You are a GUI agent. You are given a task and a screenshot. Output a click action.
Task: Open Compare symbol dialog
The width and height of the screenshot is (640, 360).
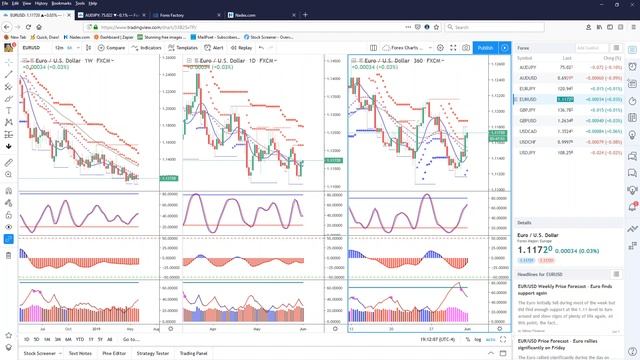tap(111, 48)
